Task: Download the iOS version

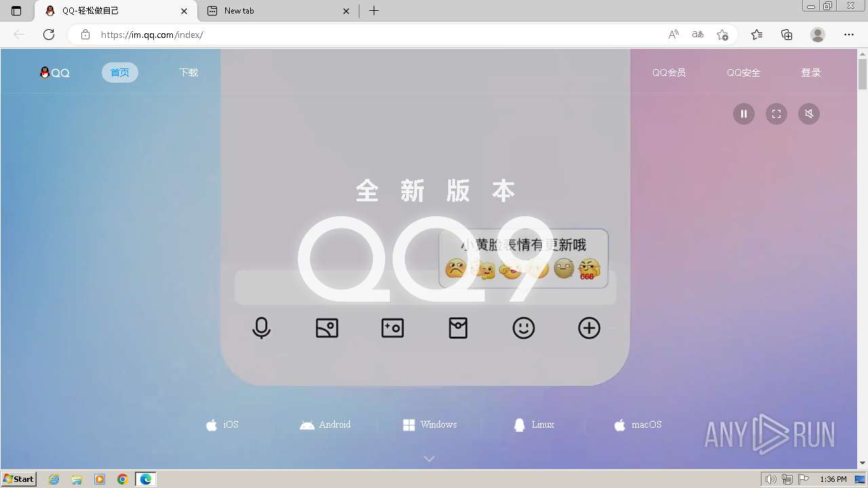Action: [222, 425]
